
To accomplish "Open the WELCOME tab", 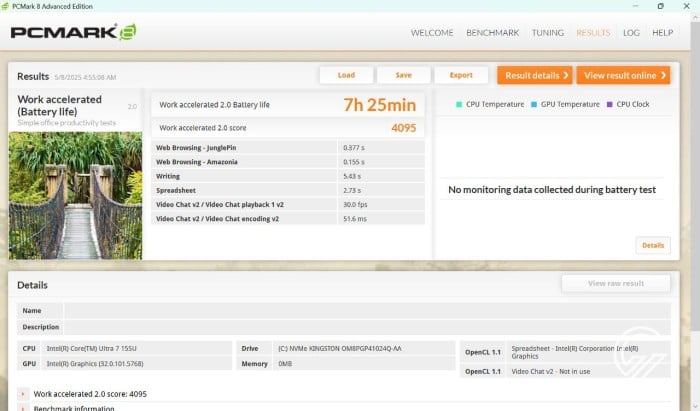I will (432, 33).
